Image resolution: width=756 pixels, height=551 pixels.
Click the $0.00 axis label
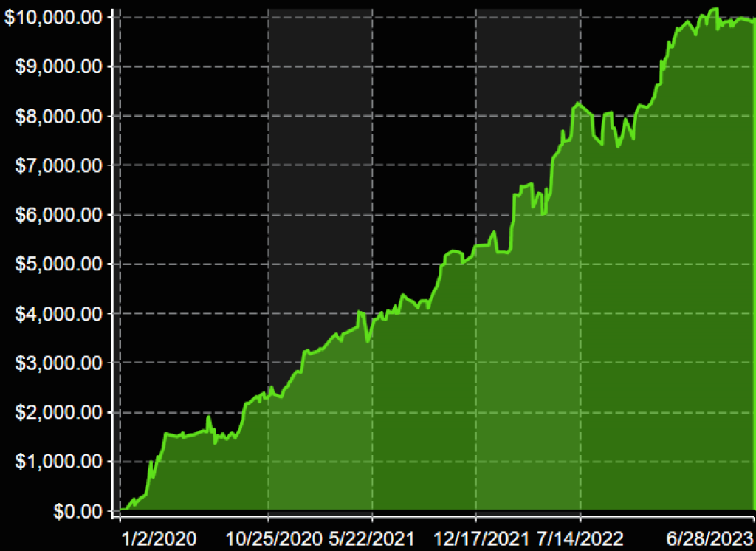pos(77,510)
